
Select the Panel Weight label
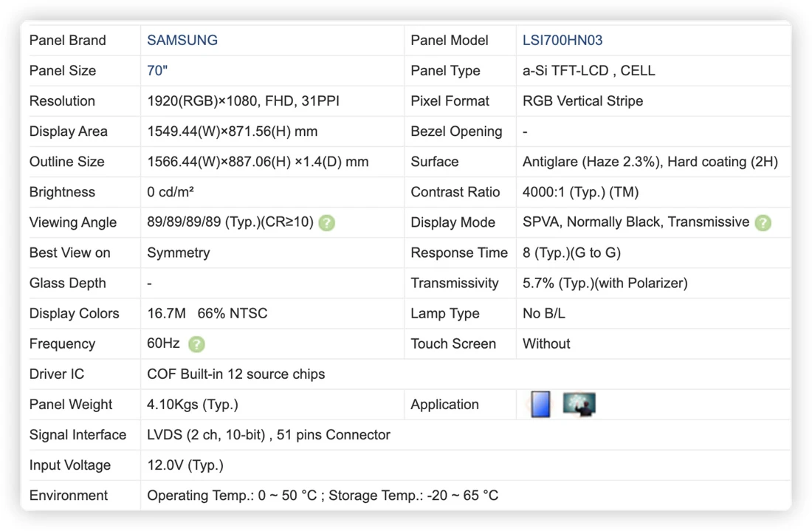pos(71,405)
